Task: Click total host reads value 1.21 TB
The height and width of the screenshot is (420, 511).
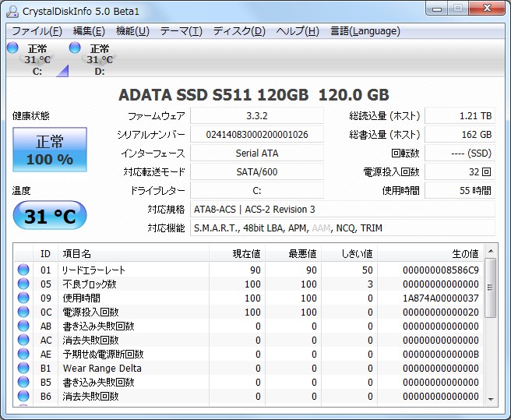Action: tap(460, 116)
